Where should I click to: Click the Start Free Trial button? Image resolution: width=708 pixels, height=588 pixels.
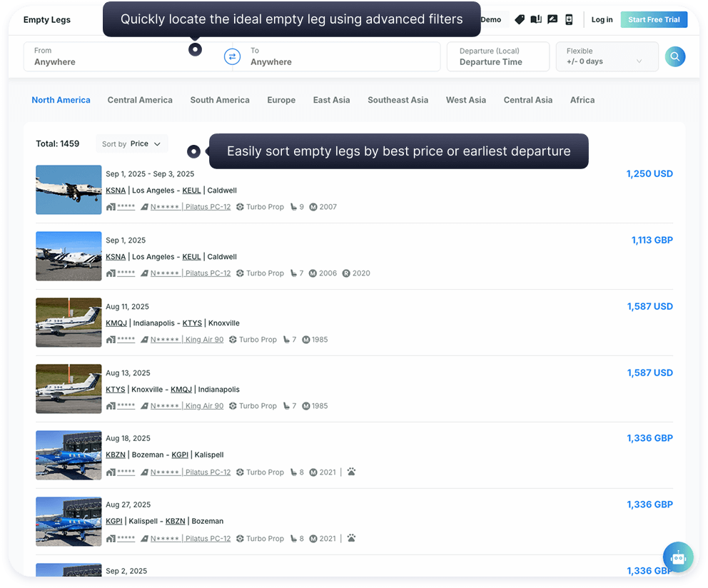(654, 19)
